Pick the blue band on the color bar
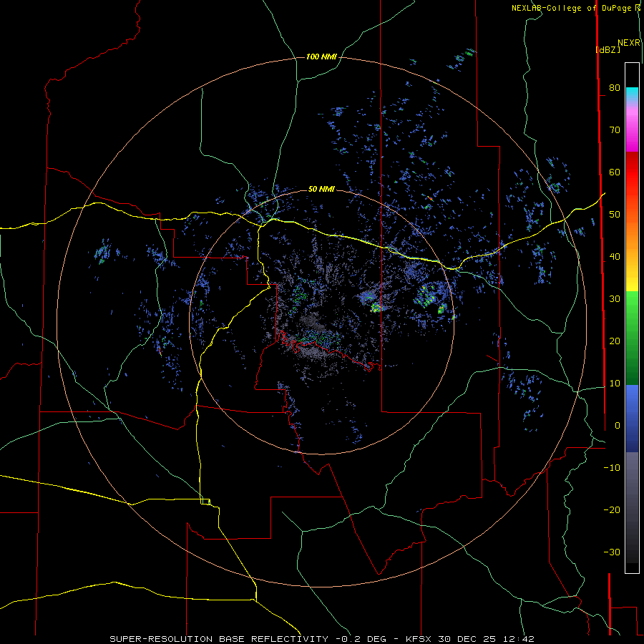Image resolution: width=644 pixels, height=644 pixels. [632, 418]
